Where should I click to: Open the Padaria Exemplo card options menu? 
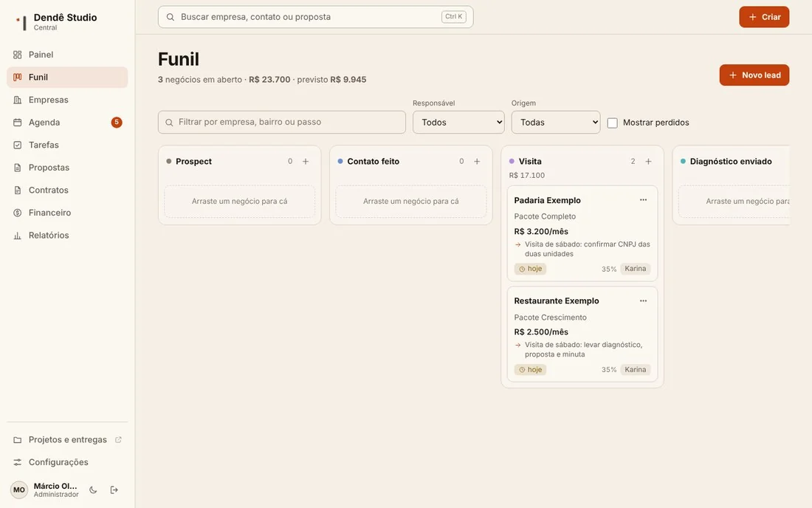(643, 200)
